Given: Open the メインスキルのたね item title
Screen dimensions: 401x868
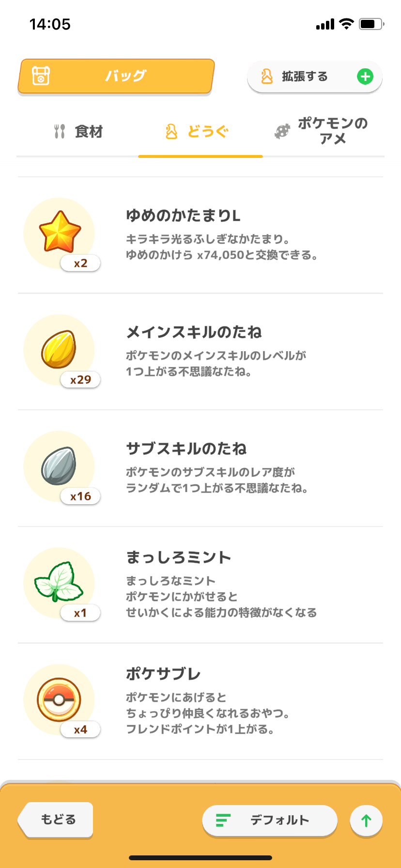Looking at the screenshot, I should click(x=194, y=332).
